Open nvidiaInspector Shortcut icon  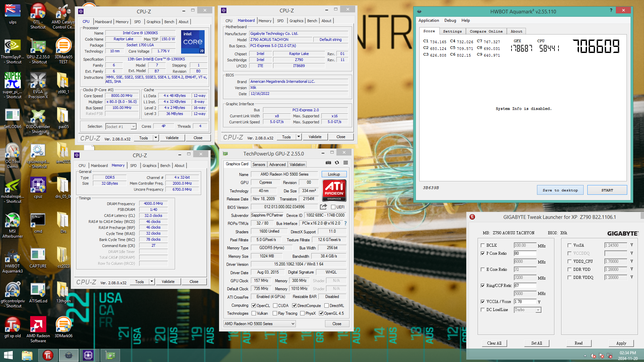tap(13, 191)
